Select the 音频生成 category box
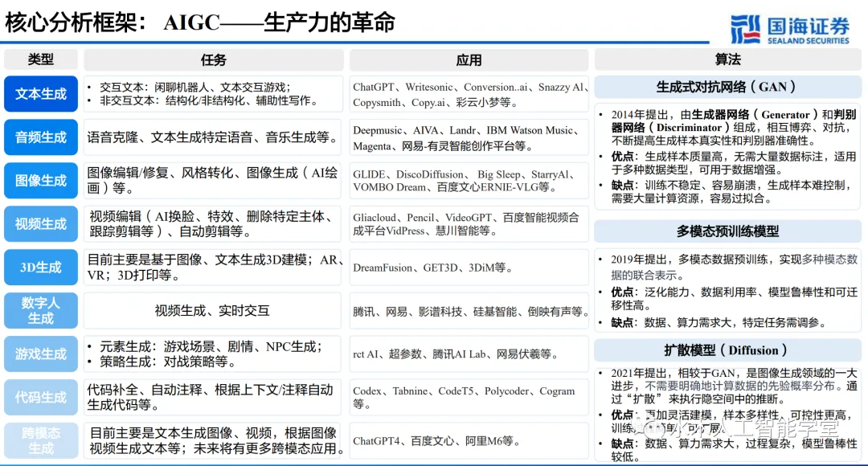 point(41,137)
